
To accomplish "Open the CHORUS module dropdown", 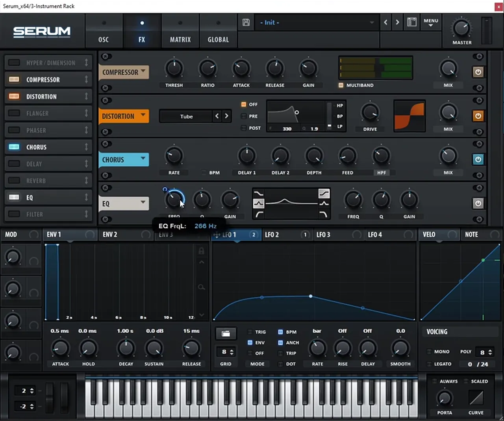I will click(124, 160).
